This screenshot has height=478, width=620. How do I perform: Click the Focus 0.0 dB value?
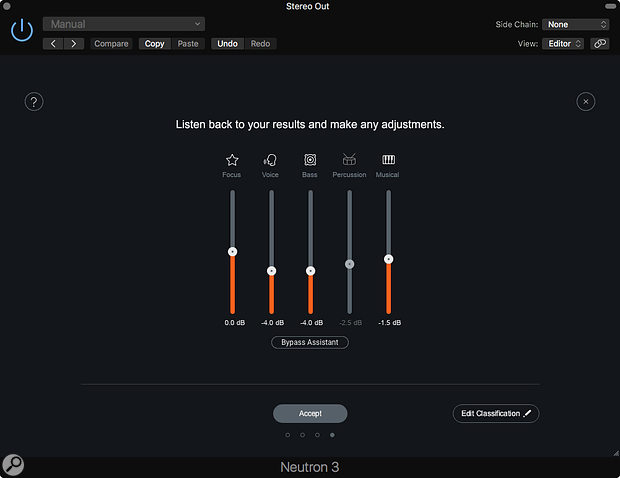pos(234,323)
